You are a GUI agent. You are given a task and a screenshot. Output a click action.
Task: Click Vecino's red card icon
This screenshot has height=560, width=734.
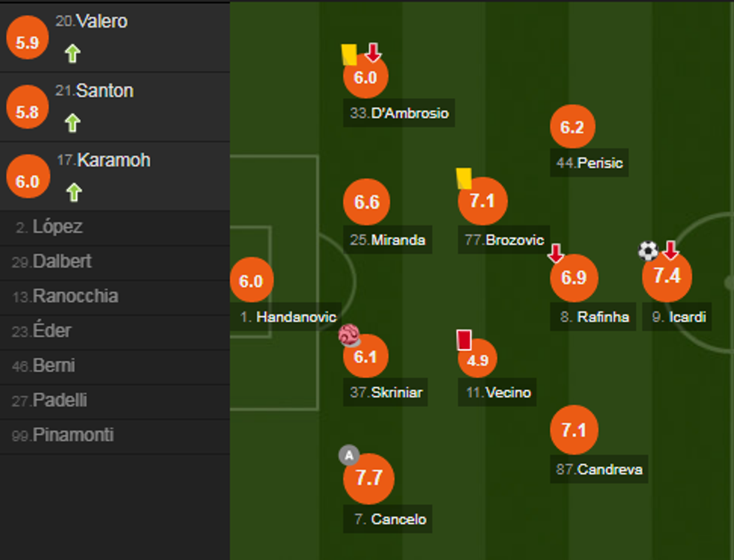464,340
